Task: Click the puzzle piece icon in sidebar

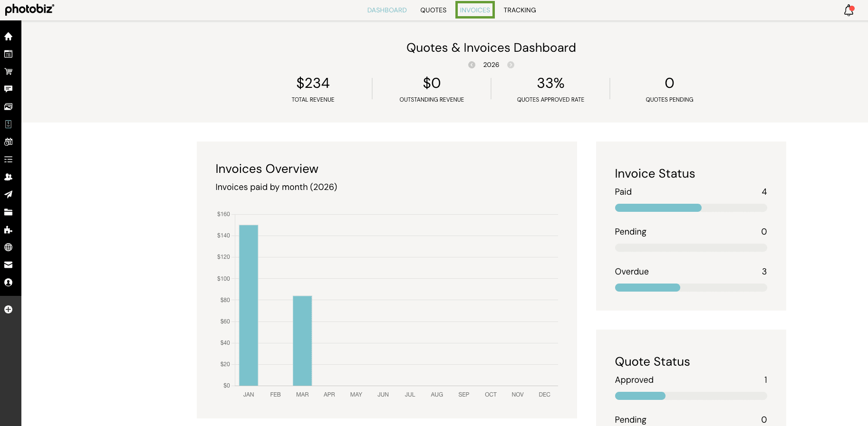Action: pyautogui.click(x=8, y=230)
